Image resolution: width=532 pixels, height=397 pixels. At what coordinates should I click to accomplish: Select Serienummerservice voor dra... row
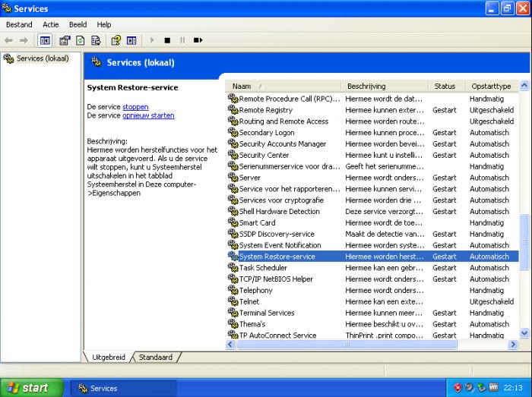(372, 166)
